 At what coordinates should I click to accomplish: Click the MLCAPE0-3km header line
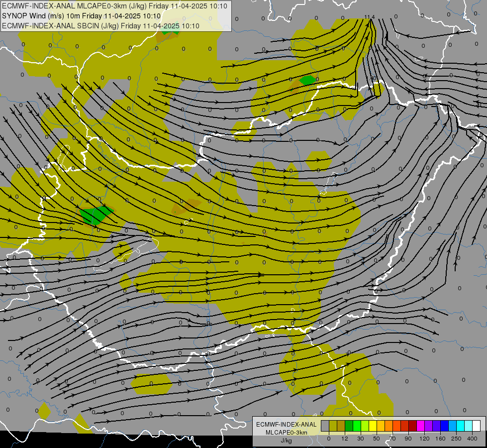coord(114,6)
